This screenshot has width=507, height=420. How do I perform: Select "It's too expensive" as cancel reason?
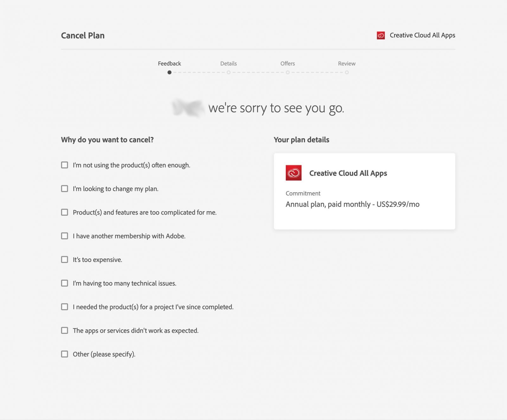(x=65, y=259)
